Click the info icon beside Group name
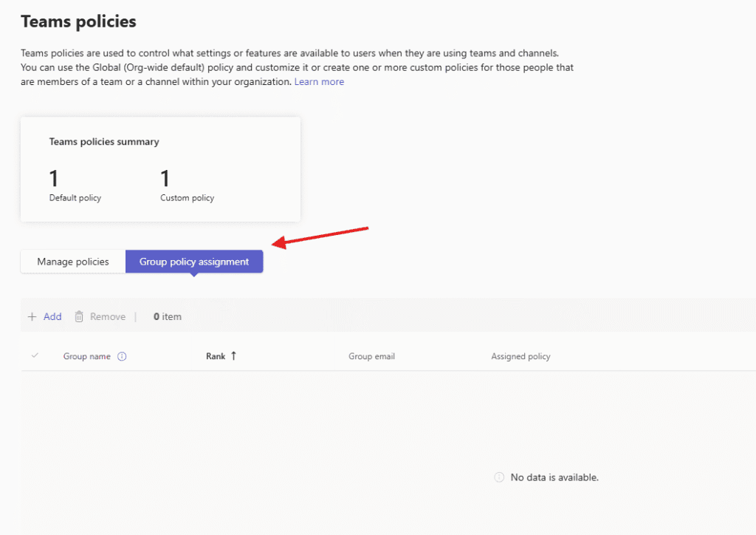The height and width of the screenshot is (535, 756). [123, 356]
